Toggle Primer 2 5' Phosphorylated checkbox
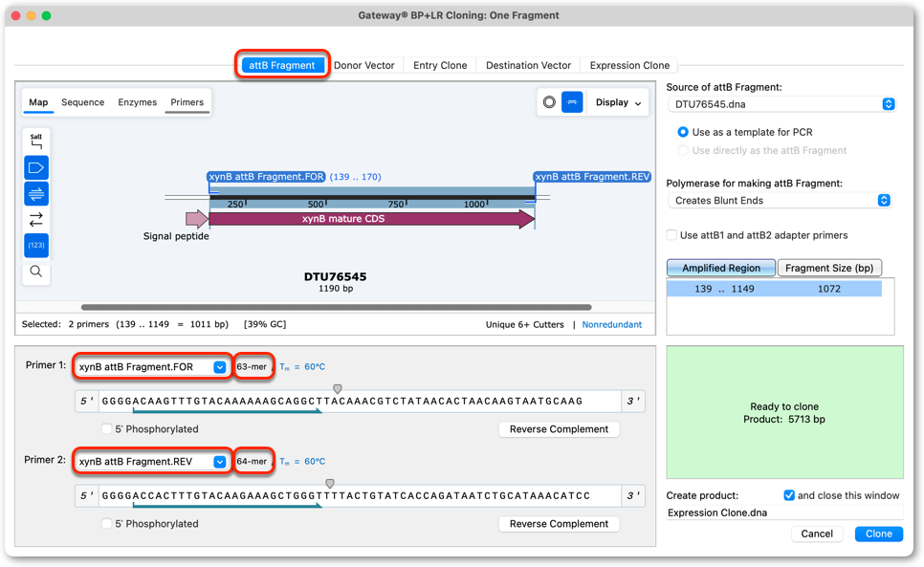This screenshot has width=924, height=567. 107,523
